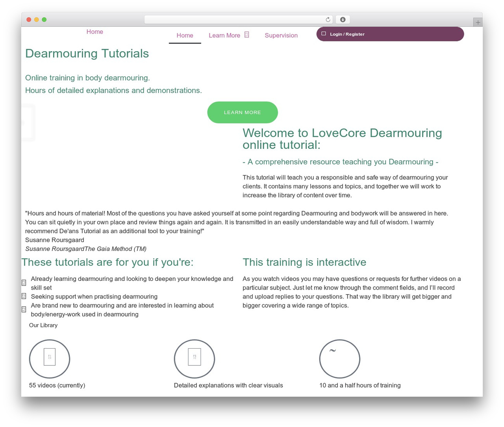The image size is (504, 427).
Task: Click the 10 and a half hours circle icon
Action: [x=340, y=359]
